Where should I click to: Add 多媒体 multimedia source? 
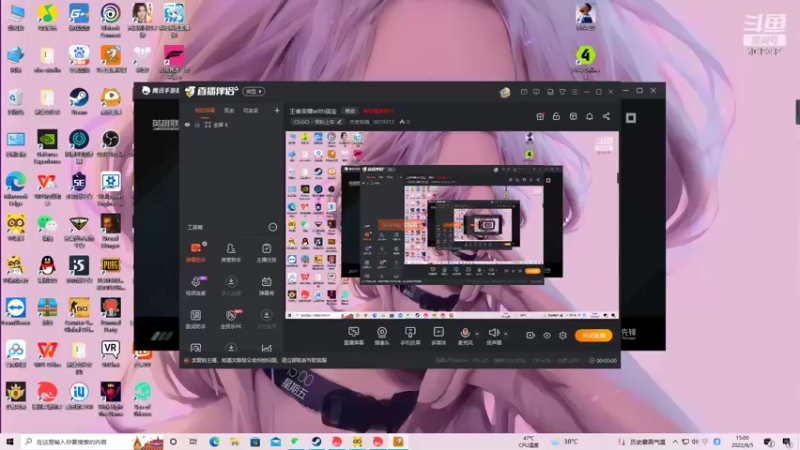point(438,336)
